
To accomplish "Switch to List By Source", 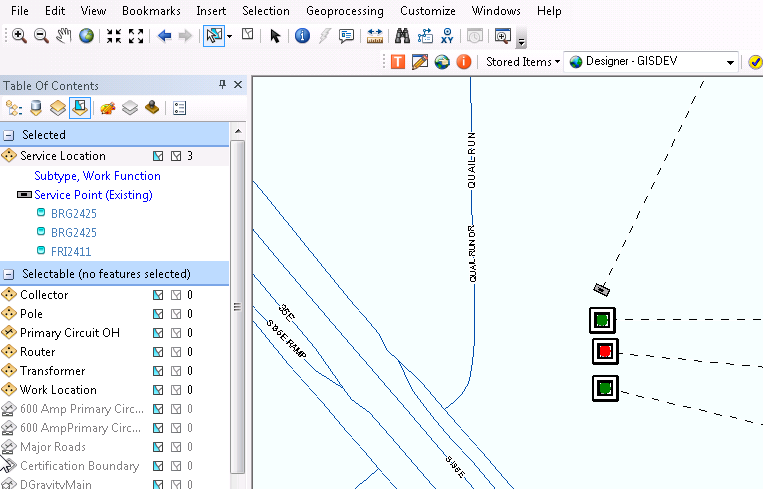I will pos(36,108).
